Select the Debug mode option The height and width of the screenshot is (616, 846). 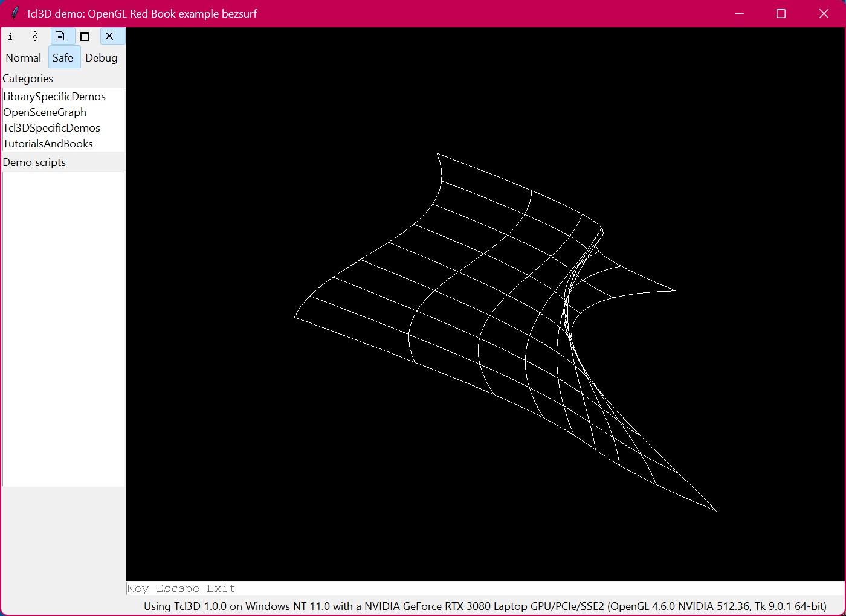[x=102, y=58]
